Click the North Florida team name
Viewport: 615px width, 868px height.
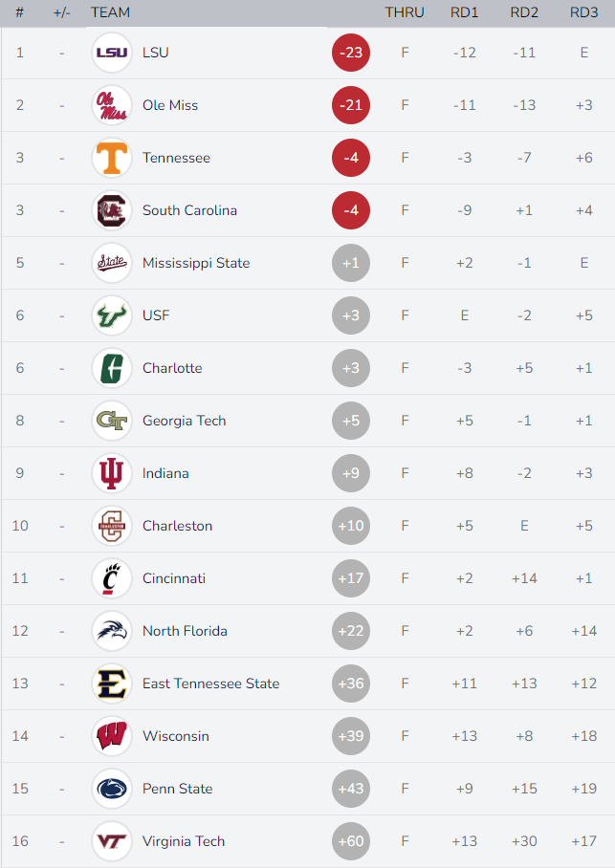click(x=185, y=631)
